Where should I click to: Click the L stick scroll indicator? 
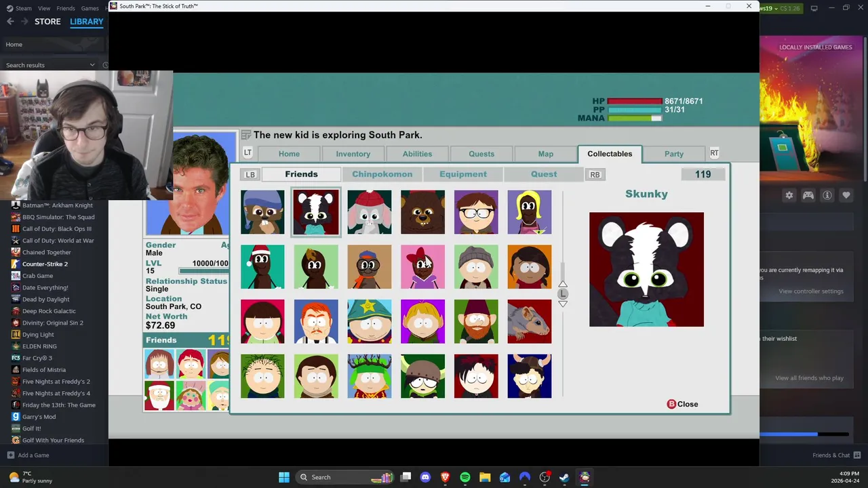pos(562,294)
